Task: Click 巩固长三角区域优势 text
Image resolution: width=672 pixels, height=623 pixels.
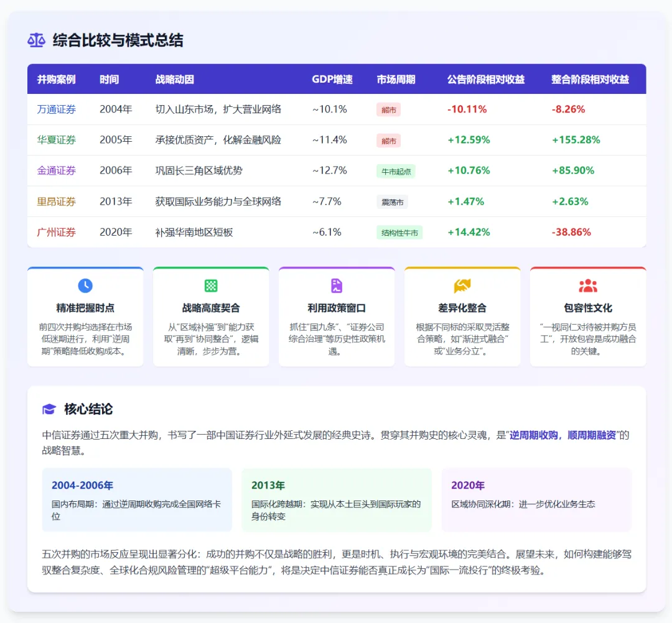Action: [x=199, y=170]
